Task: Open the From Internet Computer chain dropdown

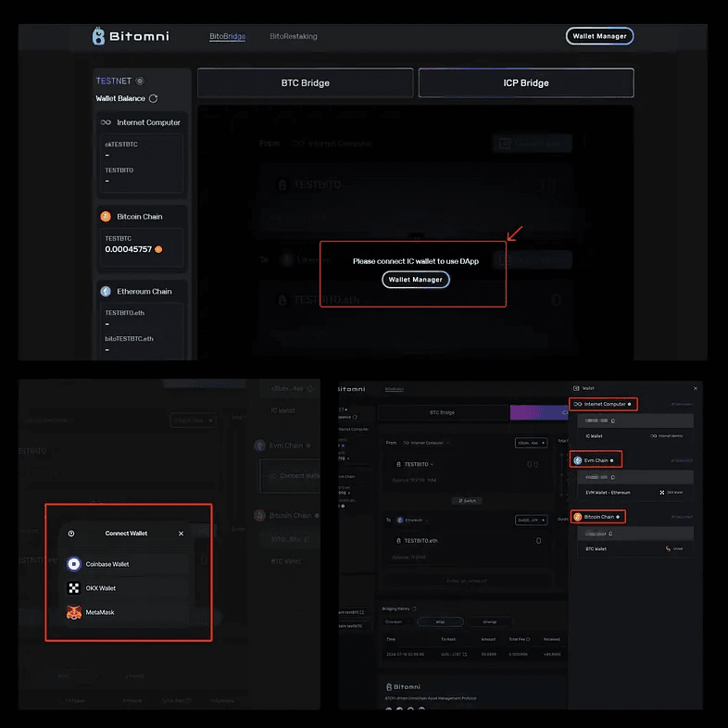Action: coord(426,443)
